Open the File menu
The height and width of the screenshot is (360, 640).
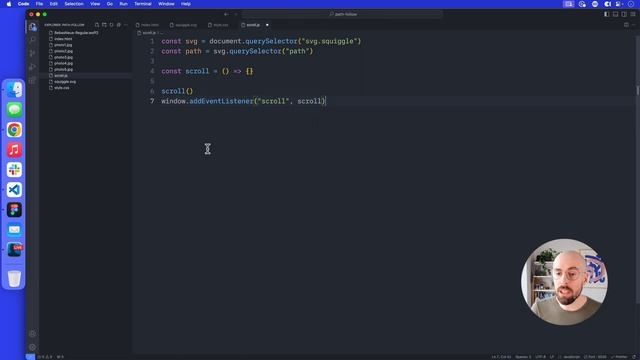(39, 4)
